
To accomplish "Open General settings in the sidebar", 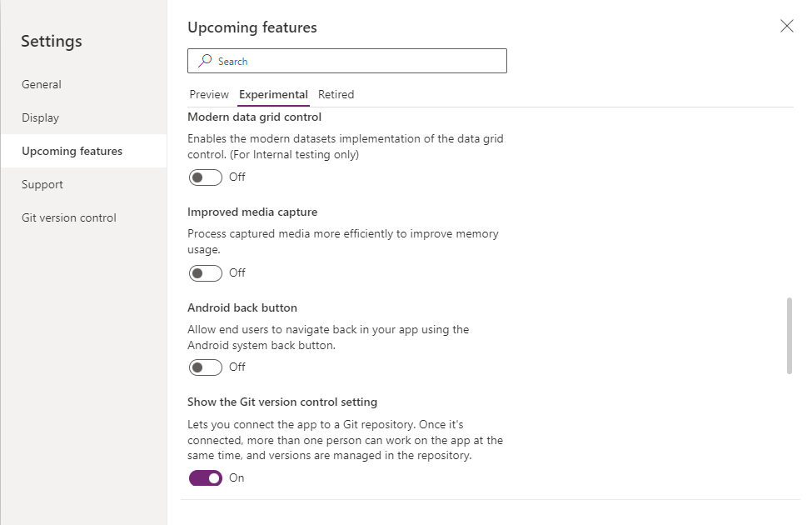I will click(x=42, y=84).
